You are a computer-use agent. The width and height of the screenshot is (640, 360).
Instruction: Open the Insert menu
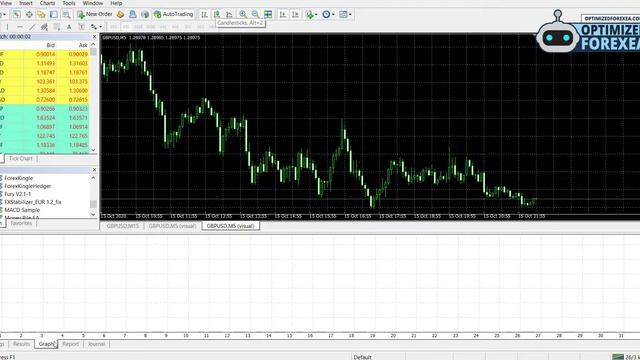[26, 3]
